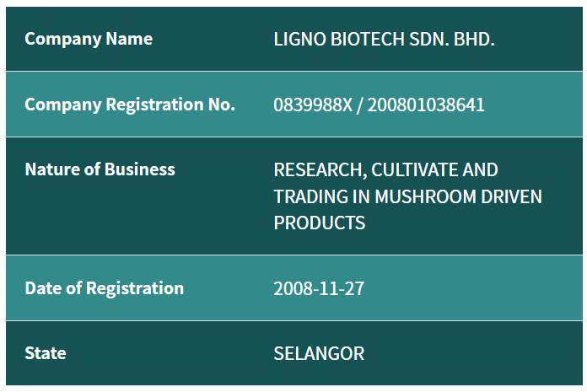The width and height of the screenshot is (587, 392).
Task: Select the SELANGOR value
Action: pos(319,353)
